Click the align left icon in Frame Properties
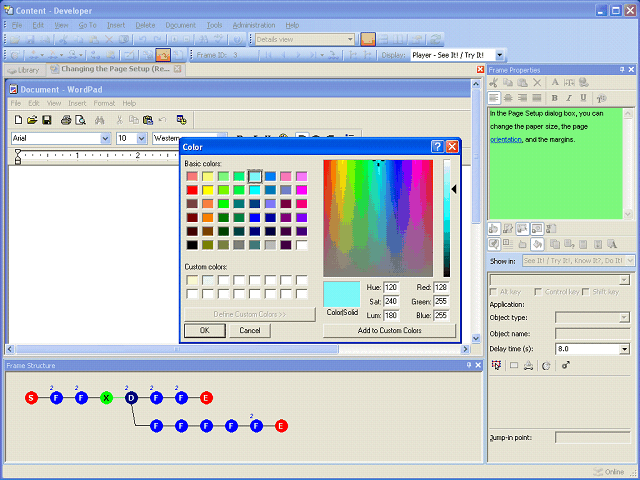The width and height of the screenshot is (640, 480). click(x=494, y=98)
